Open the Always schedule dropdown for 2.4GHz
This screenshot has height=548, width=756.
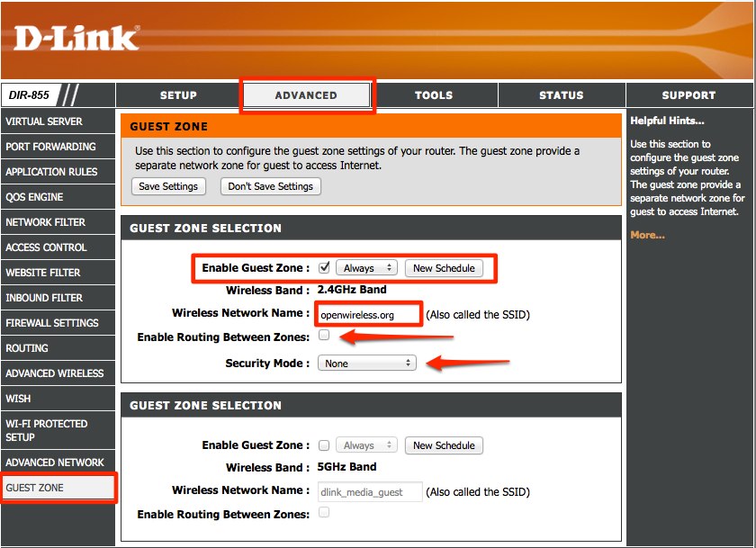click(366, 268)
